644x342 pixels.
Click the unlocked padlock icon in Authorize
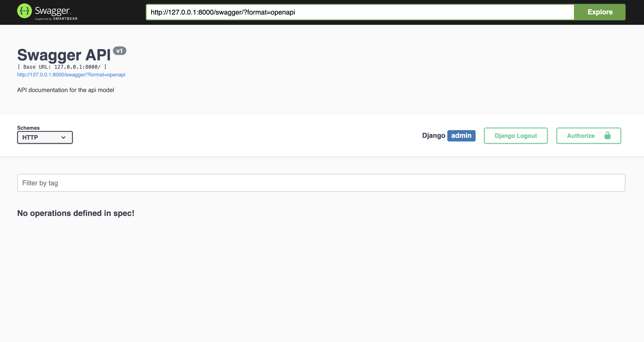607,136
